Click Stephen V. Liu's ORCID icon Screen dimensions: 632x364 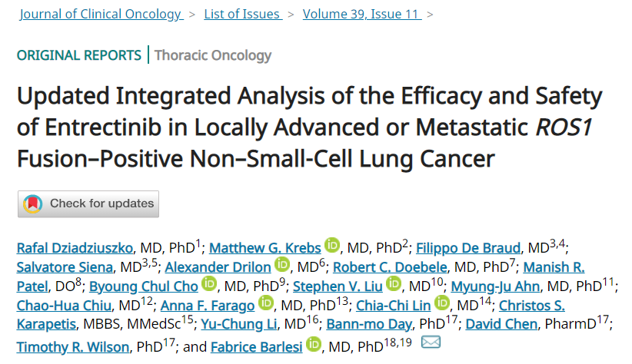(394, 286)
